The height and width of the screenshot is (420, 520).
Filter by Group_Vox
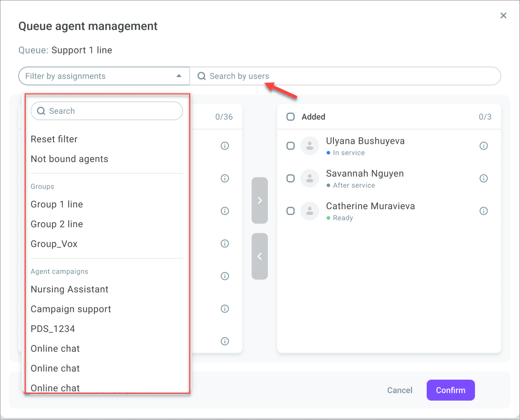54,244
